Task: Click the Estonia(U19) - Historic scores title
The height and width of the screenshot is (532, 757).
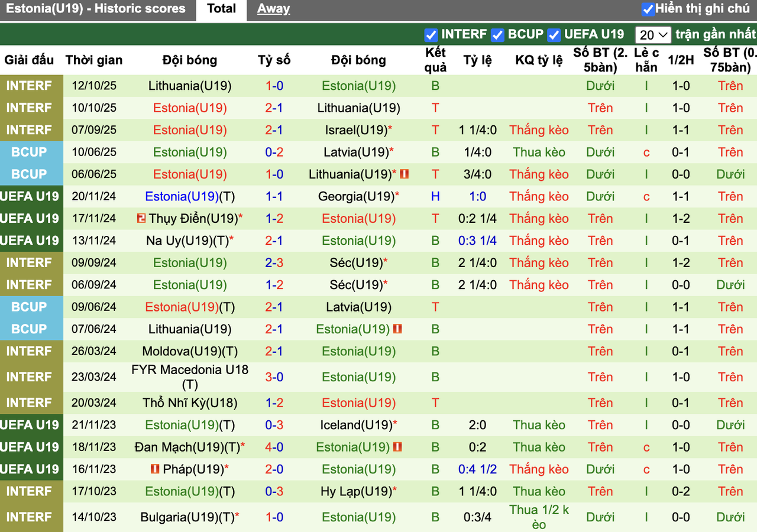Action: [96, 9]
